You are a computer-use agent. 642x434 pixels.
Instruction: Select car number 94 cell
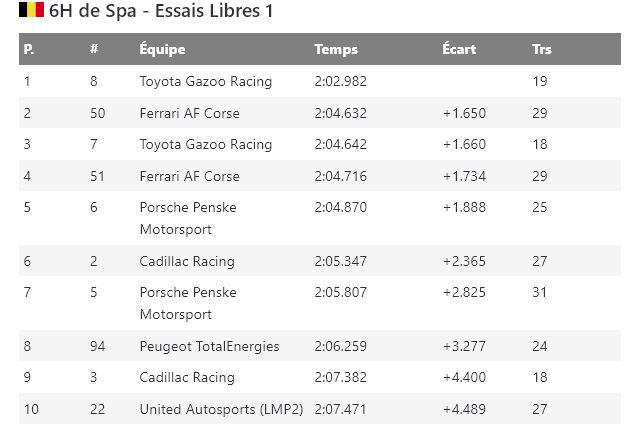pos(97,346)
